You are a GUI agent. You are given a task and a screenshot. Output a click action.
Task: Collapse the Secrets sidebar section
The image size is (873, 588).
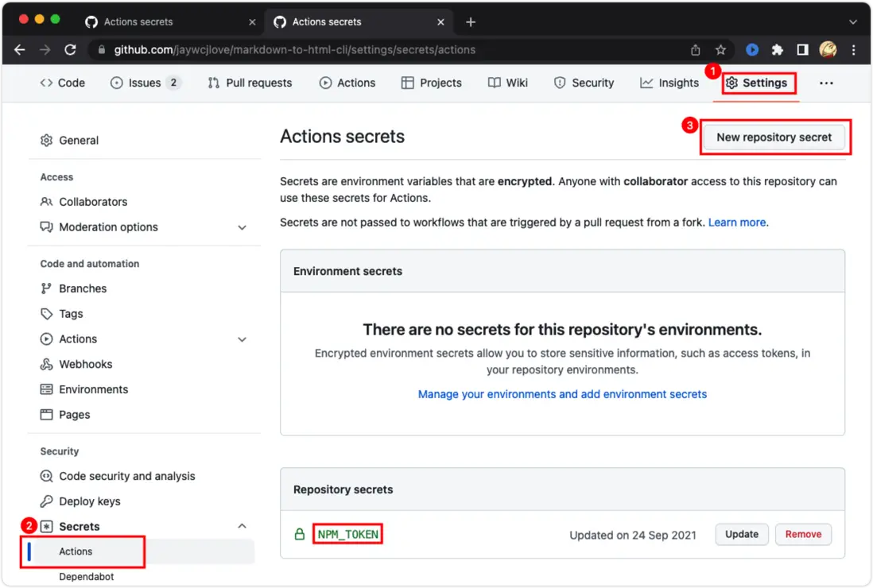pos(242,526)
